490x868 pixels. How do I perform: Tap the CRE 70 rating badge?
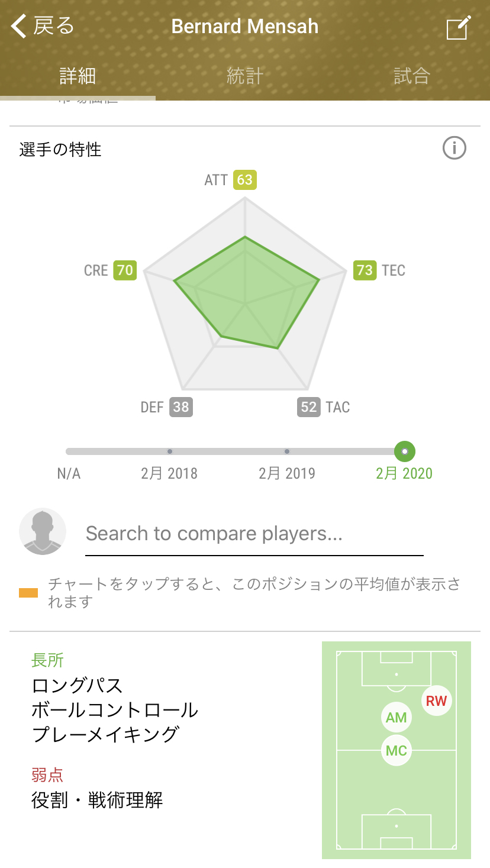(125, 270)
